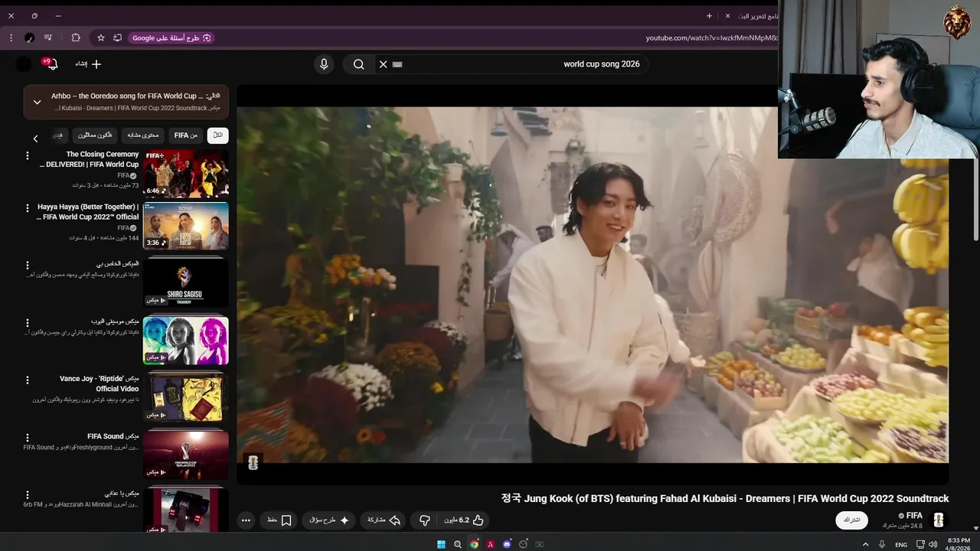This screenshot has width=980, height=551.
Task: Click the YouTube search magnifier button
Action: [x=358, y=64]
